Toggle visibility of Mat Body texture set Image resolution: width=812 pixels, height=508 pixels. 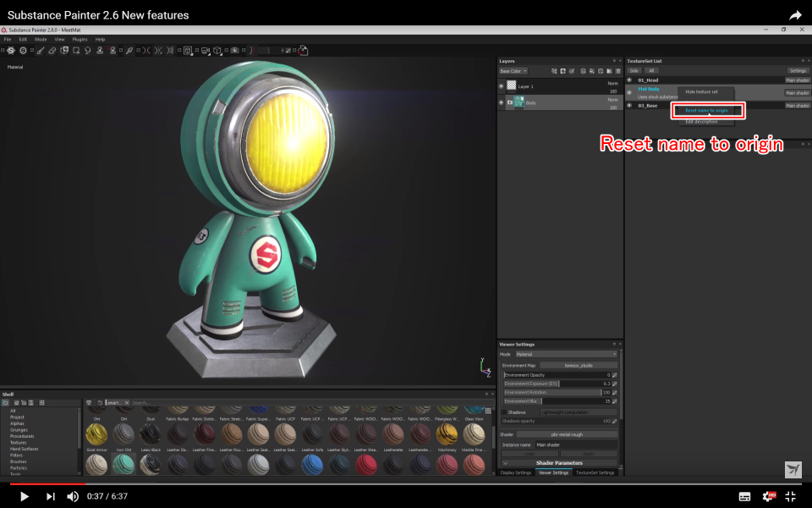(629, 92)
